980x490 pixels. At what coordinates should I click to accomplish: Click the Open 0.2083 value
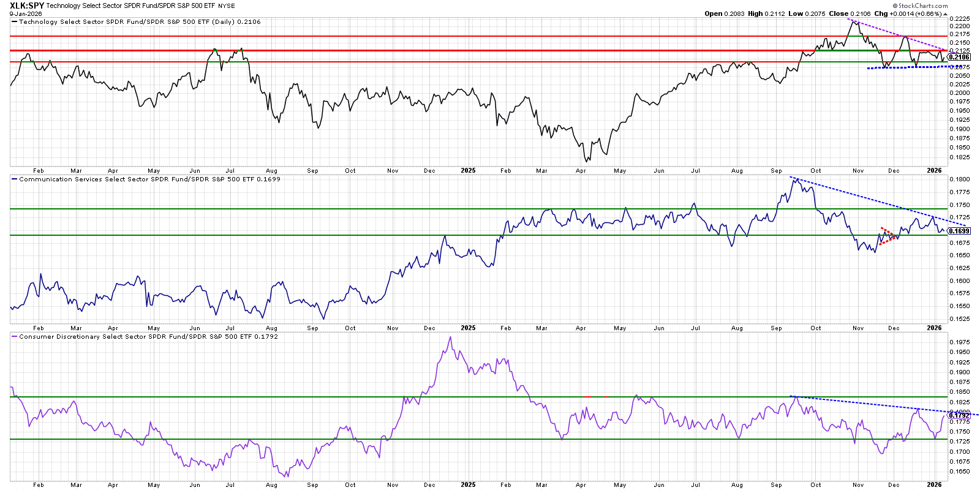point(724,13)
